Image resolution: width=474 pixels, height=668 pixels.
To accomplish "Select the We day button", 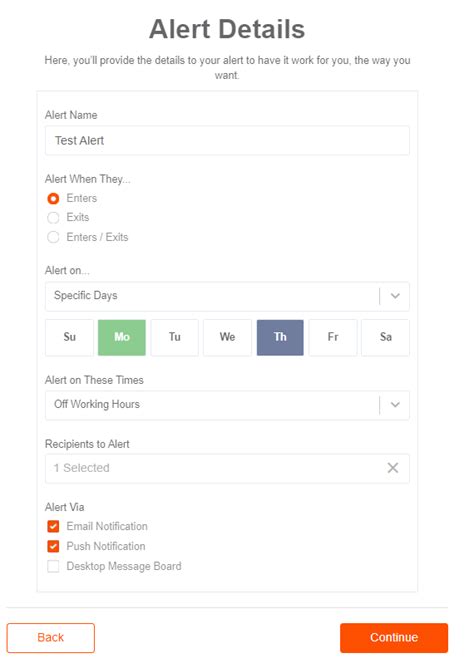I will coord(227,337).
